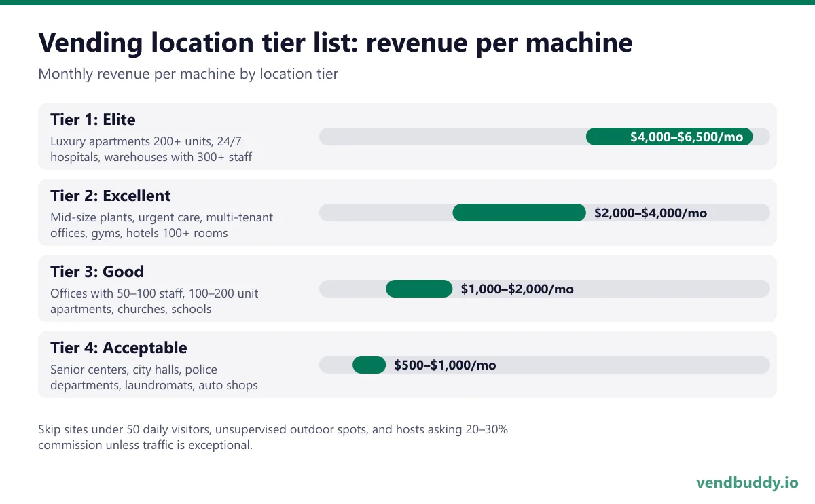This screenshot has height=504, width=815.
Task: Click the green Tier 3 Good revenue bar
Action: (419, 289)
